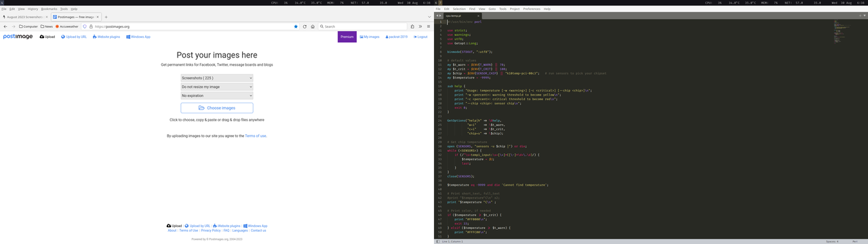The width and height of the screenshot is (868, 244).
Task: Open Computer bookmark folder
Action: pyautogui.click(x=28, y=26)
